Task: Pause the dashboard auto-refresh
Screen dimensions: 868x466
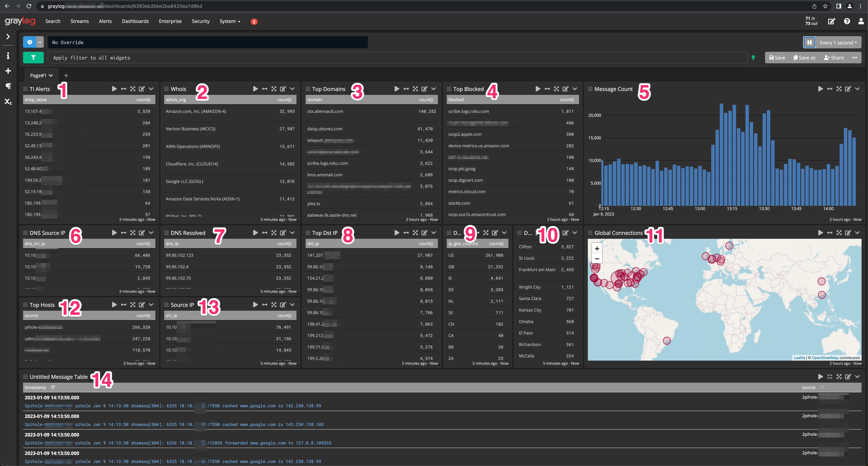Action: [810, 42]
